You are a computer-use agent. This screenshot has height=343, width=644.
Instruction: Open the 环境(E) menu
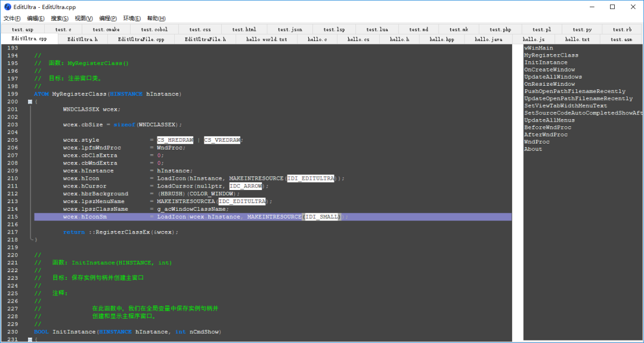[x=132, y=18]
